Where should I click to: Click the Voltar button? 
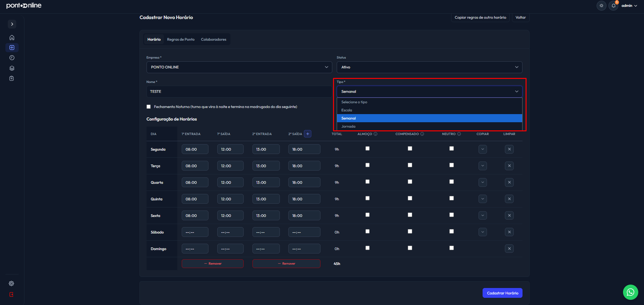(x=520, y=17)
